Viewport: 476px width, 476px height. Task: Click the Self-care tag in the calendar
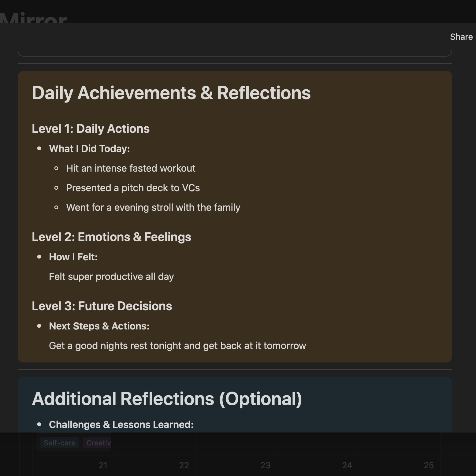pos(59,443)
